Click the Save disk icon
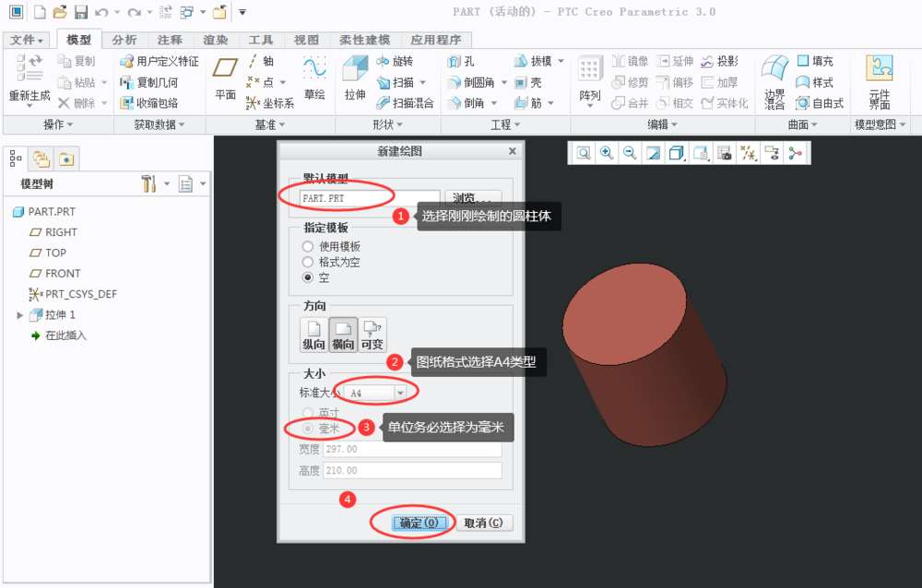The width and height of the screenshot is (922, 588). click(80, 12)
